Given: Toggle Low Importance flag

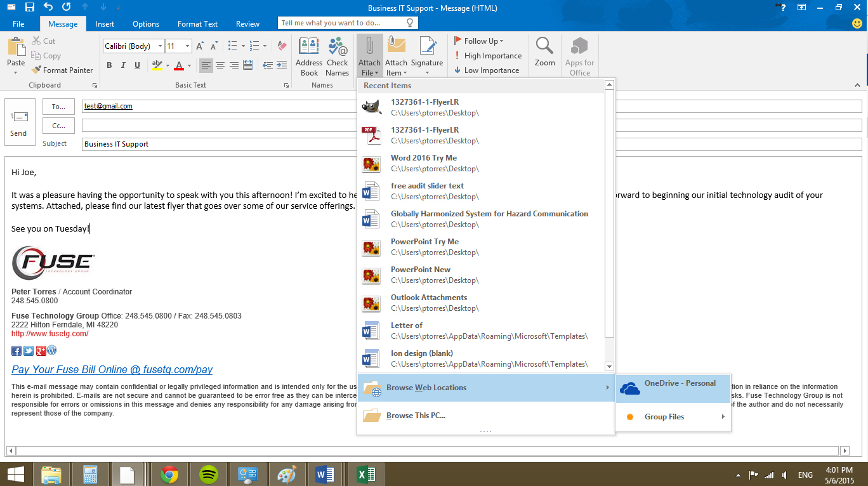Looking at the screenshot, I should [x=486, y=70].
